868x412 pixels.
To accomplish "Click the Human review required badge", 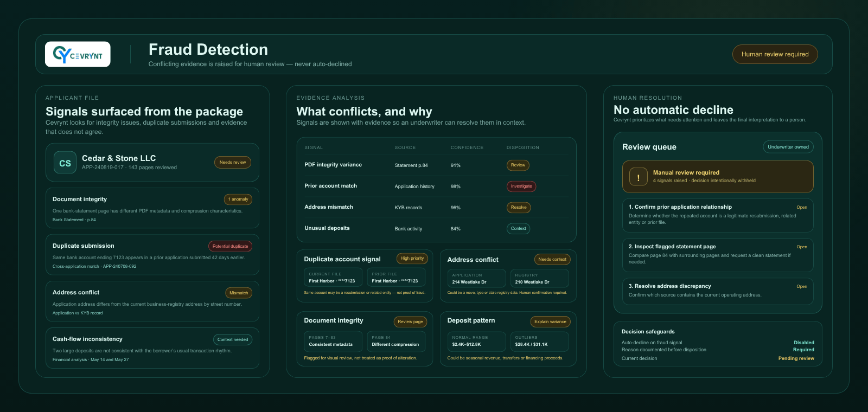I will 775,54.
